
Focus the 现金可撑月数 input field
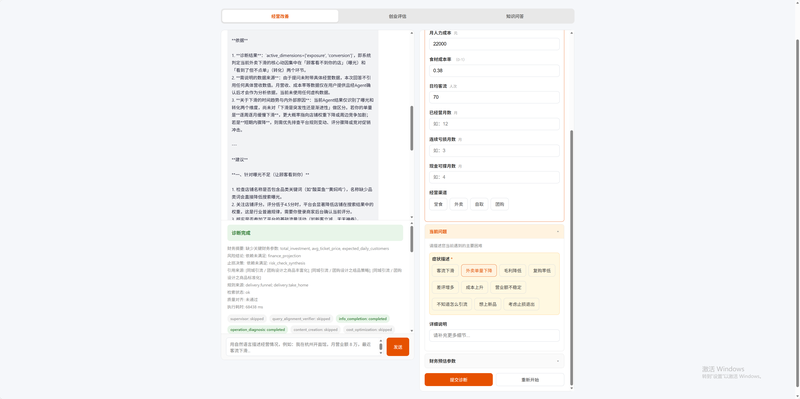(494, 177)
